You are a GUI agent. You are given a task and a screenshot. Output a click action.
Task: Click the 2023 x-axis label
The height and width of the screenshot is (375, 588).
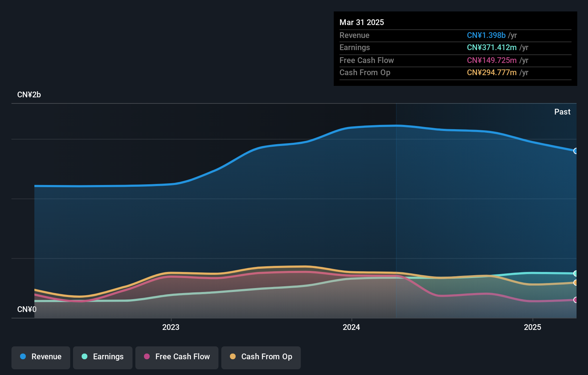pyautogui.click(x=171, y=327)
